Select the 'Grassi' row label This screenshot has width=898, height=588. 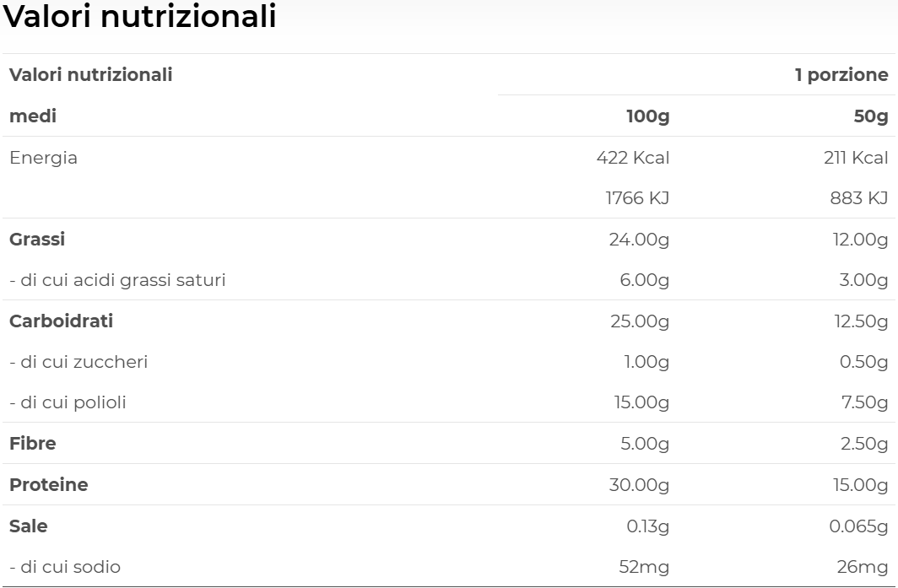pos(37,240)
